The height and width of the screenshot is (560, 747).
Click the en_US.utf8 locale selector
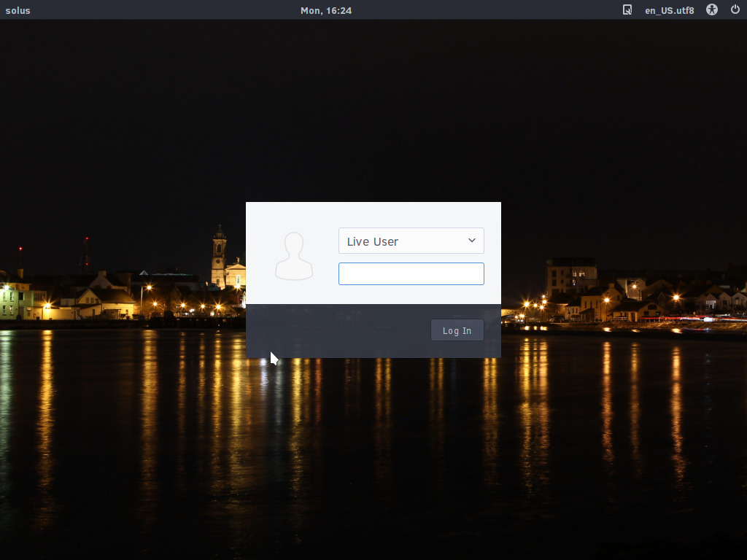click(669, 9)
